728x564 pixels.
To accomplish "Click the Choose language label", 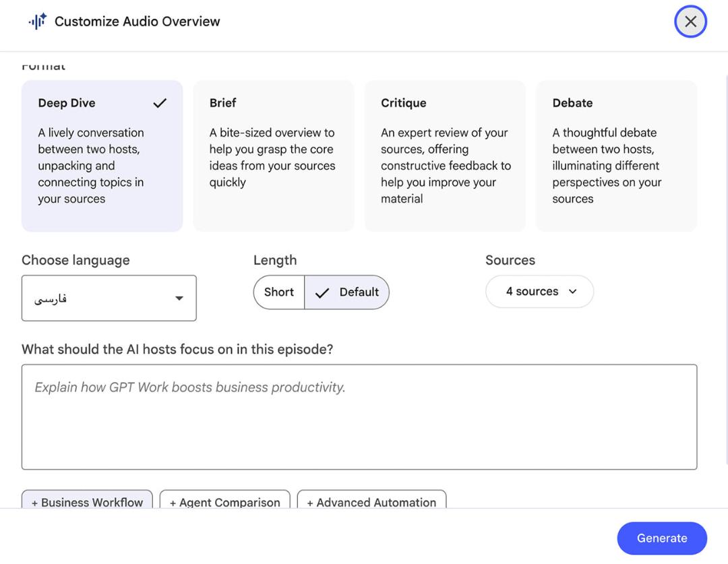I will pos(75,260).
